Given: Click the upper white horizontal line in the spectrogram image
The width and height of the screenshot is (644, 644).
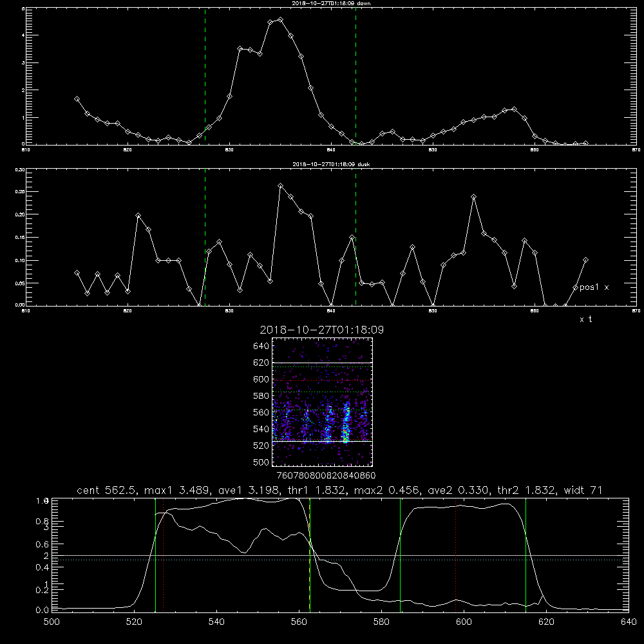Looking at the screenshot, I should point(322,363).
